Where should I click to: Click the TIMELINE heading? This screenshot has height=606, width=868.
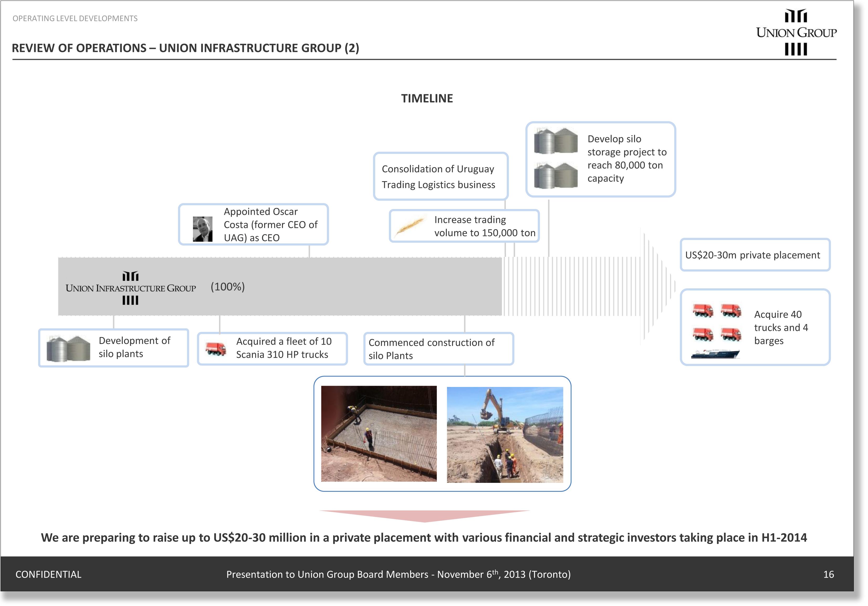coord(427,98)
